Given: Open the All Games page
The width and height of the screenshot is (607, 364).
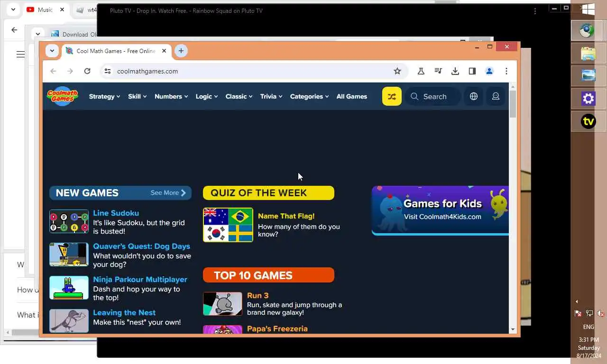Looking at the screenshot, I should click(x=352, y=96).
